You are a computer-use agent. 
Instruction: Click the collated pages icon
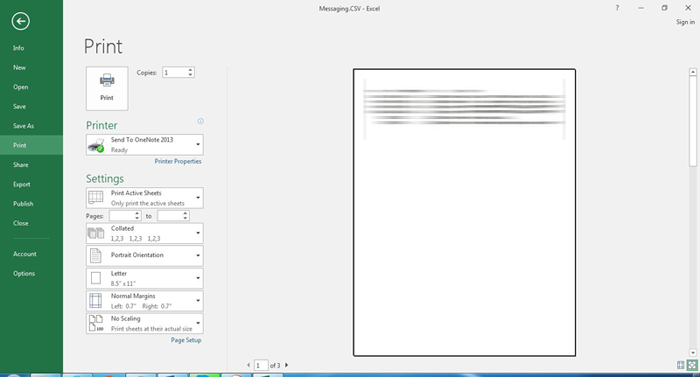[x=96, y=233]
